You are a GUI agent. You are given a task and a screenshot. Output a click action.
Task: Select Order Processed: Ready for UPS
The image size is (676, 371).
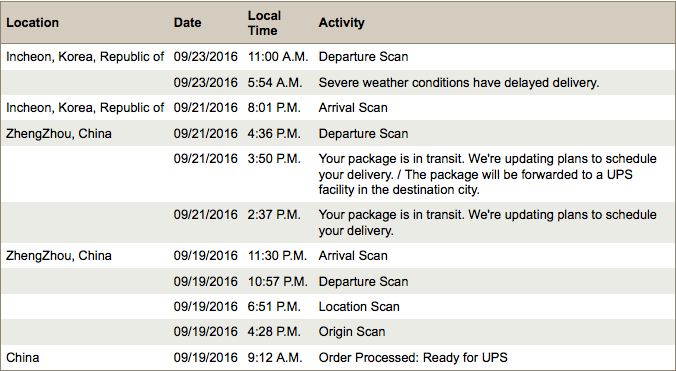(413, 357)
